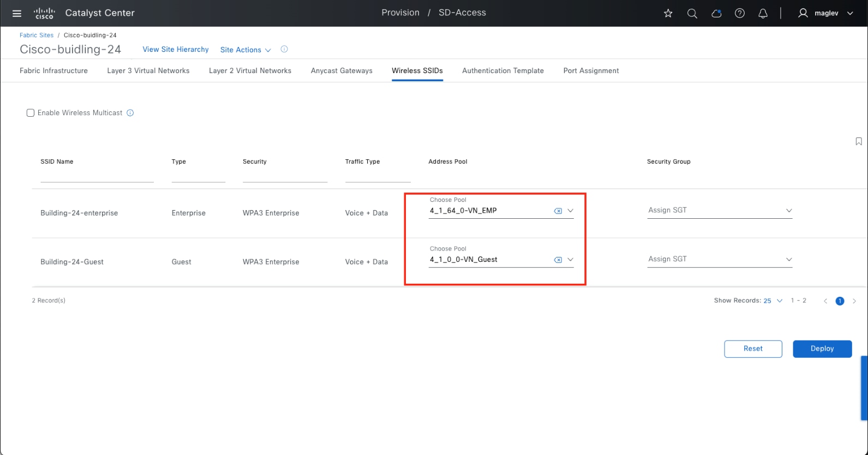Click the Reset button

pos(752,349)
